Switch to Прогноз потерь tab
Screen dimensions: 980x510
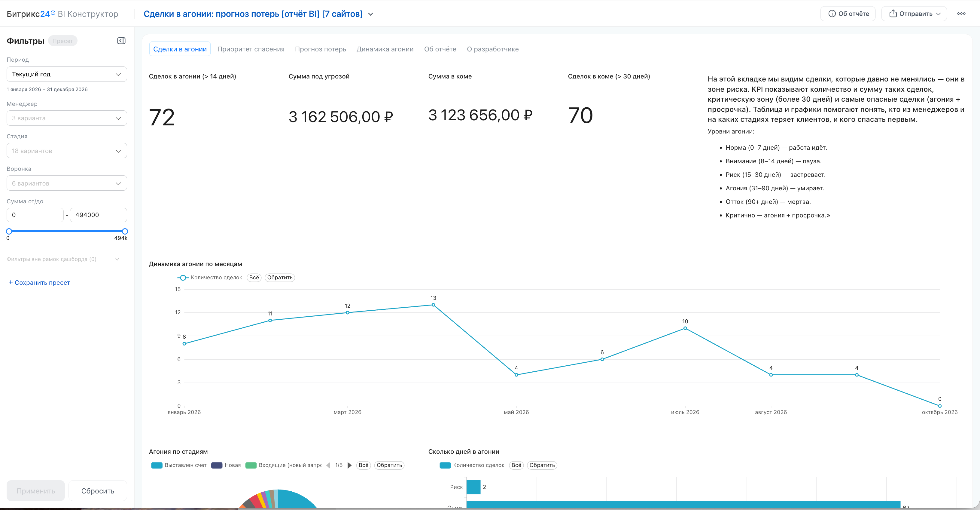[x=320, y=49]
